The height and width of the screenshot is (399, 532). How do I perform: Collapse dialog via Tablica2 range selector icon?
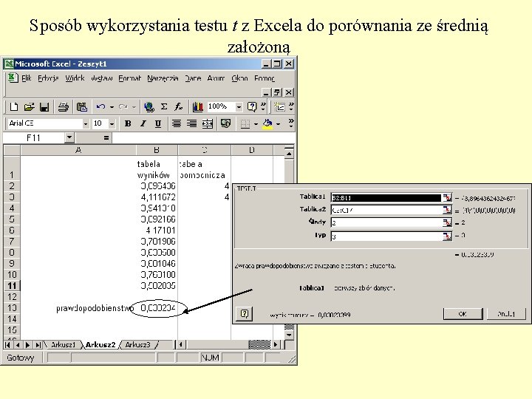point(448,210)
